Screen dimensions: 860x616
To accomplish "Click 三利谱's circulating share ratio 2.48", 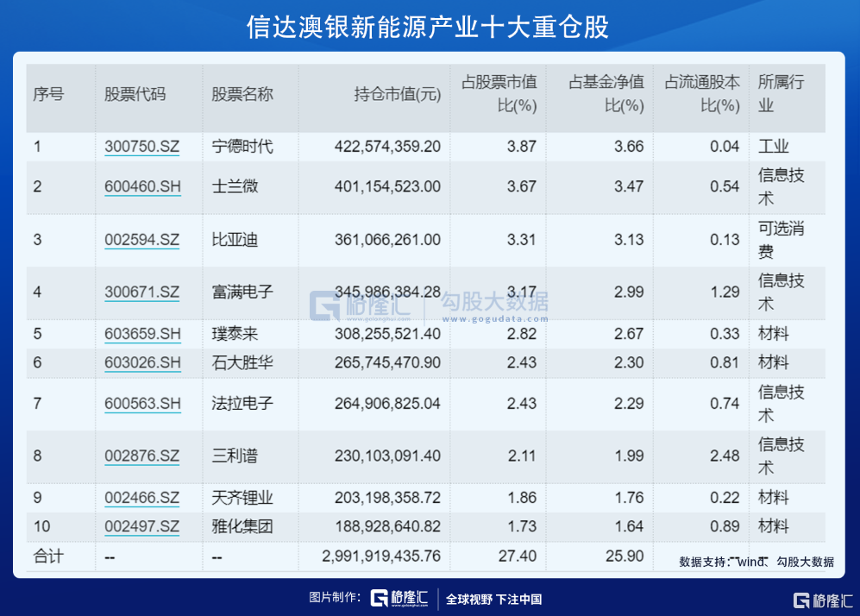I will pyautogui.click(x=725, y=456).
